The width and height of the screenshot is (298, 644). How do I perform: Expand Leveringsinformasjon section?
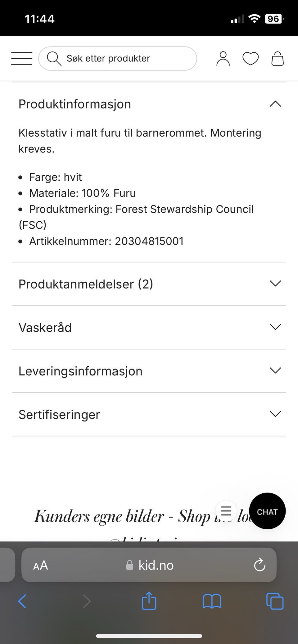[x=149, y=371]
